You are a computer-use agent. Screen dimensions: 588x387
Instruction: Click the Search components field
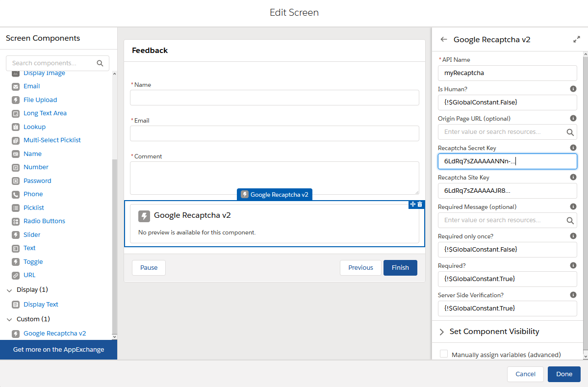57,63
